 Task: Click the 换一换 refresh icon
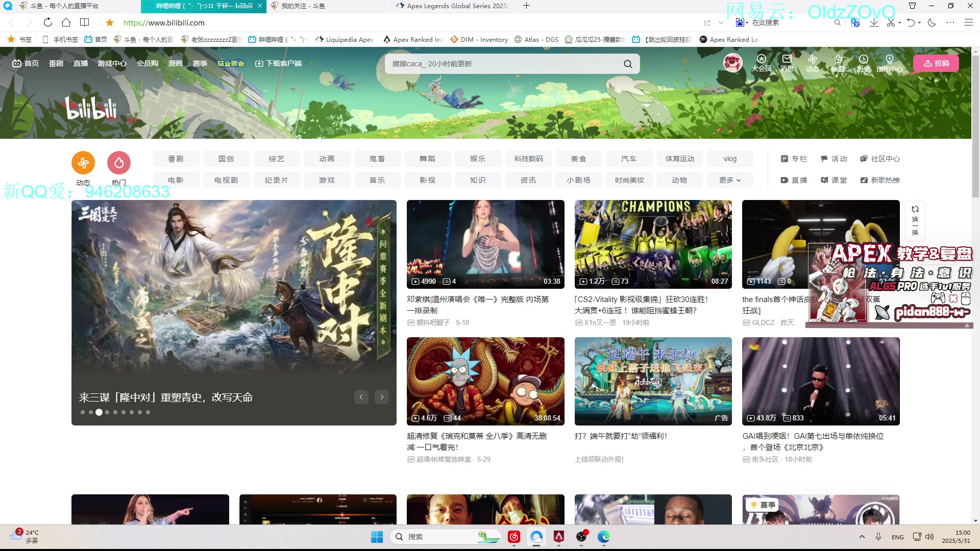[915, 221]
